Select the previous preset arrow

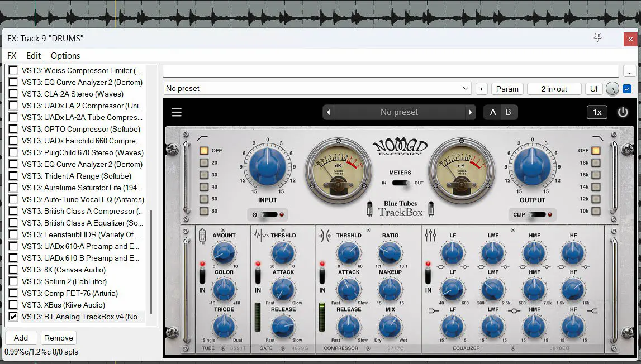point(329,112)
